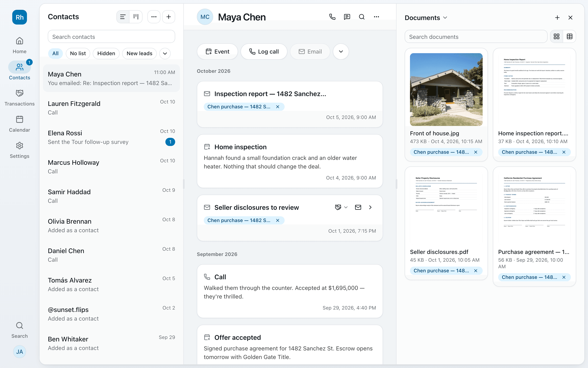Click the Email button
This screenshot has height=368, width=588.
pos(310,52)
